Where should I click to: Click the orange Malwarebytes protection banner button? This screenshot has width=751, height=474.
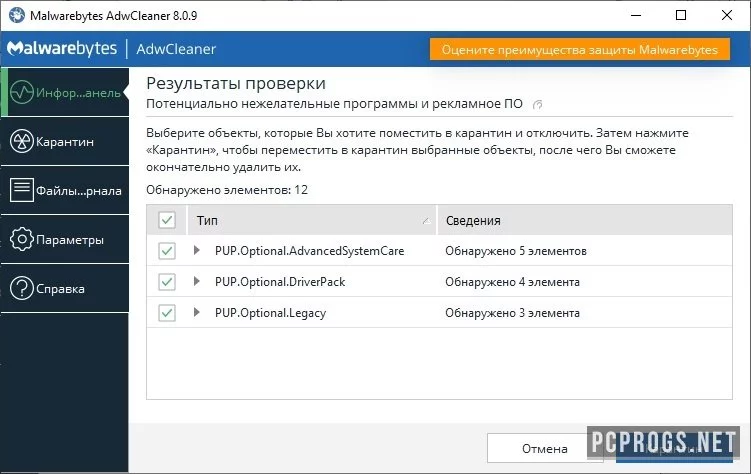580,49
